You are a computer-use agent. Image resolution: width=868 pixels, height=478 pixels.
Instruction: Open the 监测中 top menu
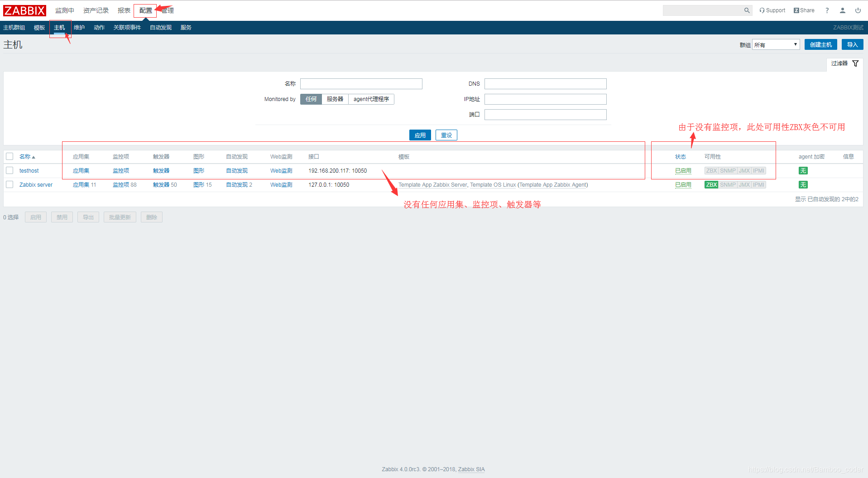coord(65,10)
